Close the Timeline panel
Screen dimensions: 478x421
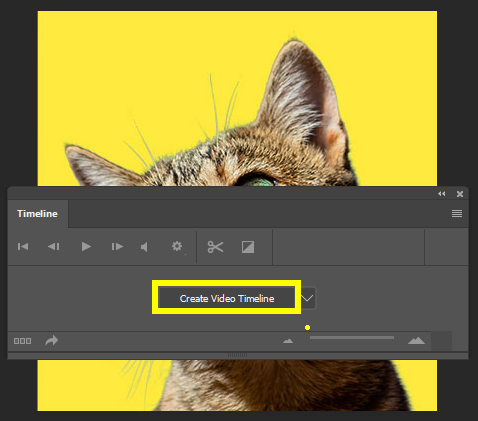coord(460,194)
